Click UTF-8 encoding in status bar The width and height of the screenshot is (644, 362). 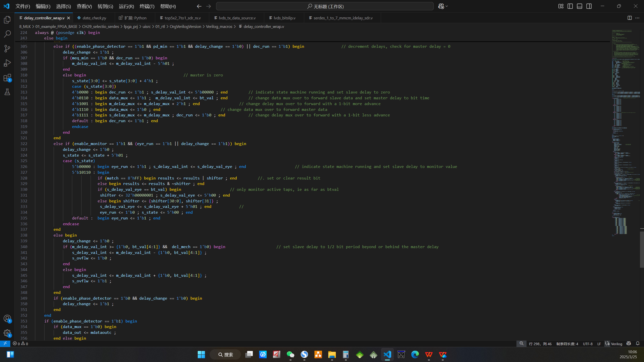(x=588, y=344)
